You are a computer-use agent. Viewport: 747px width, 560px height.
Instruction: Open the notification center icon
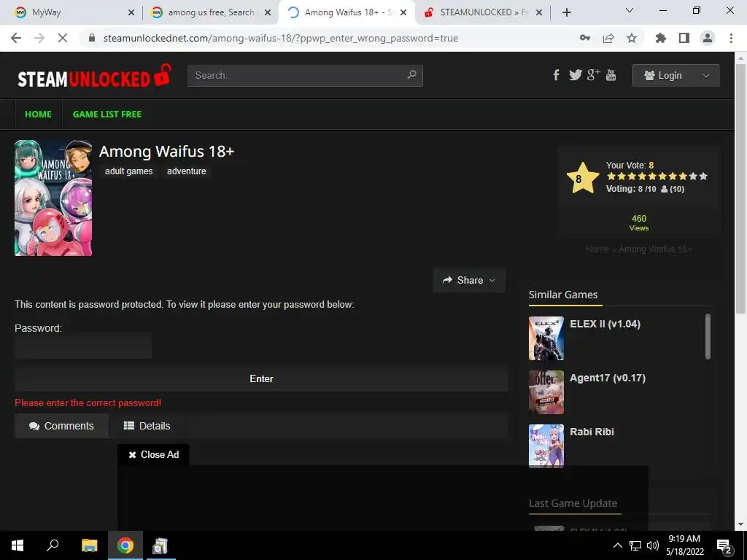pyautogui.click(x=724, y=545)
